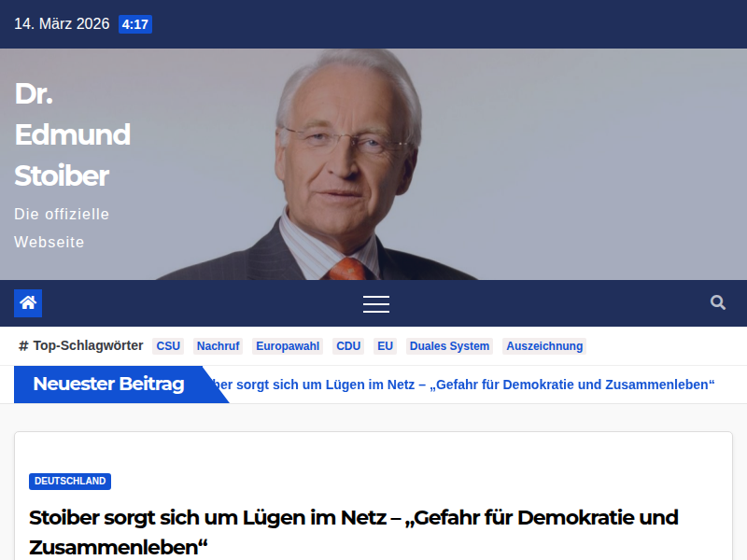Click the tagline Die offizielle Webseite

coord(60,228)
